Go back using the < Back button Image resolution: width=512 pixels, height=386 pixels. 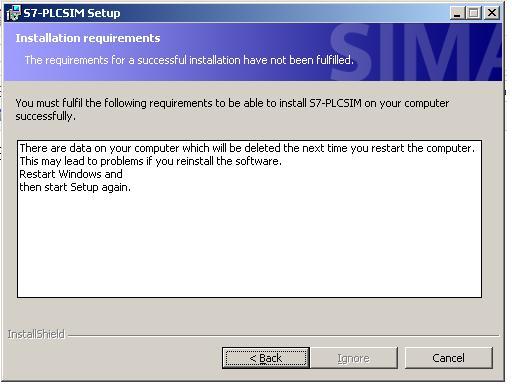point(266,358)
